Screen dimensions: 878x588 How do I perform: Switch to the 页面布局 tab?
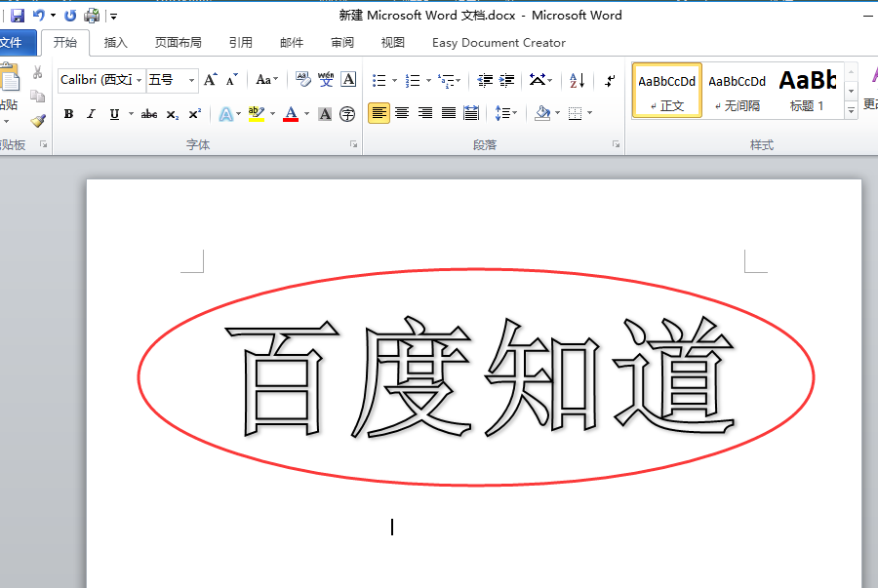coord(179,43)
